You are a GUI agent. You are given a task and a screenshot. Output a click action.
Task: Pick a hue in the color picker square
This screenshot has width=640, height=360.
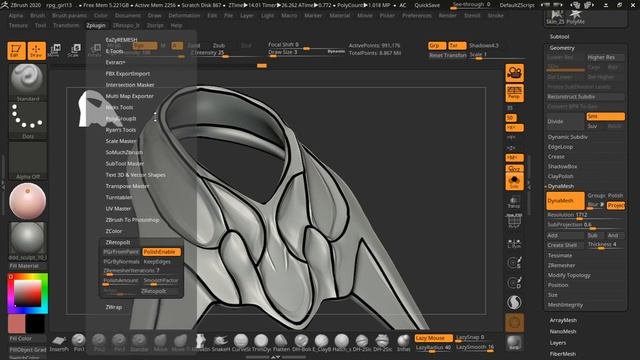[27, 293]
